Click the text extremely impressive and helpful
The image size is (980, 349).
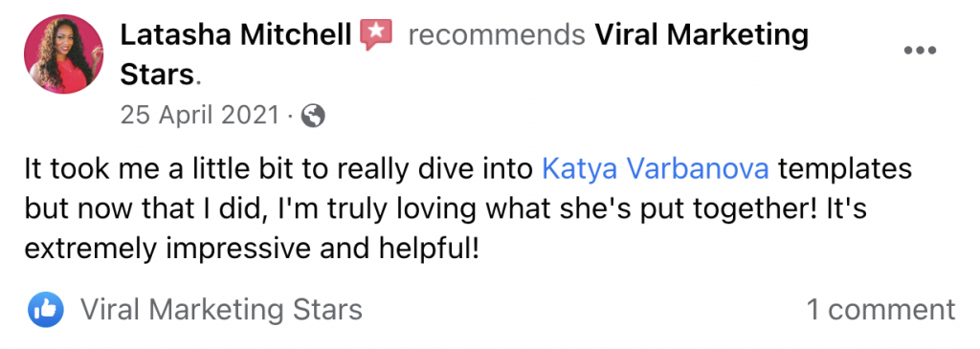pos(252,251)
